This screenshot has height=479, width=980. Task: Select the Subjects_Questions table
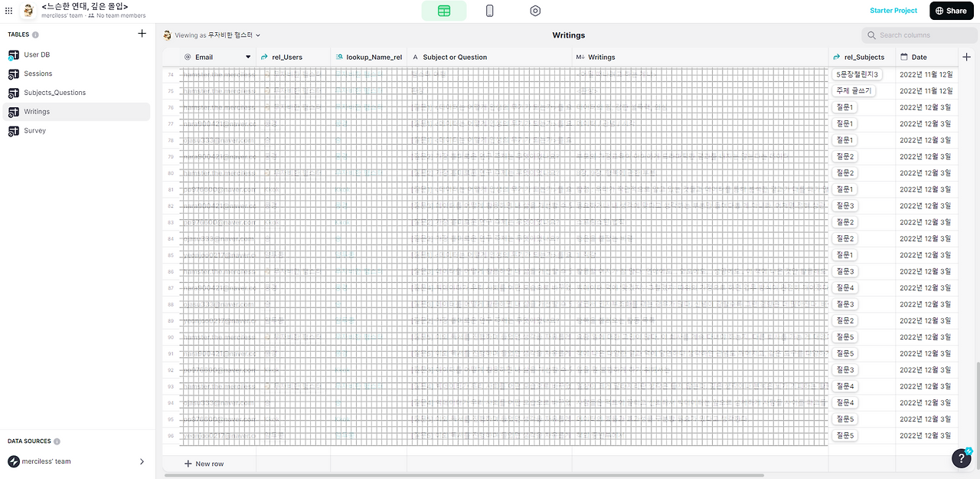tap(75, 93)
